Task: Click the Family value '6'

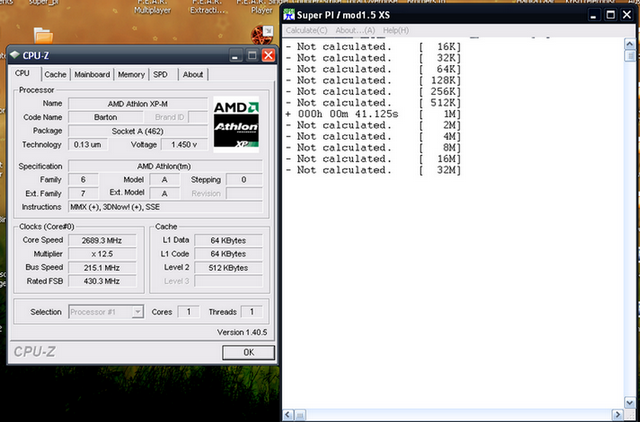Action: click(x=83, y=180)
